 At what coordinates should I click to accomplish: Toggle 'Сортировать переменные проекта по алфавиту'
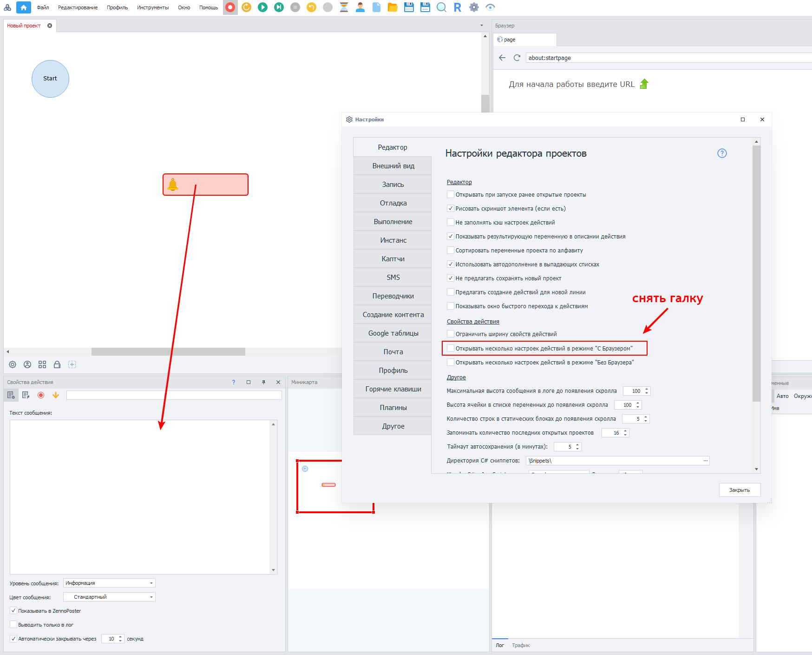pos(450,250)
